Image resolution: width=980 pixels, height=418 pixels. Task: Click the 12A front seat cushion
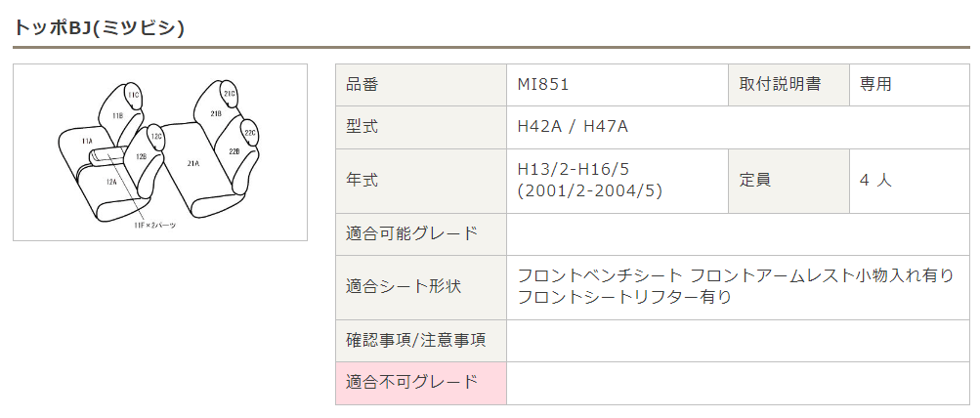click(x=111, y=182)
